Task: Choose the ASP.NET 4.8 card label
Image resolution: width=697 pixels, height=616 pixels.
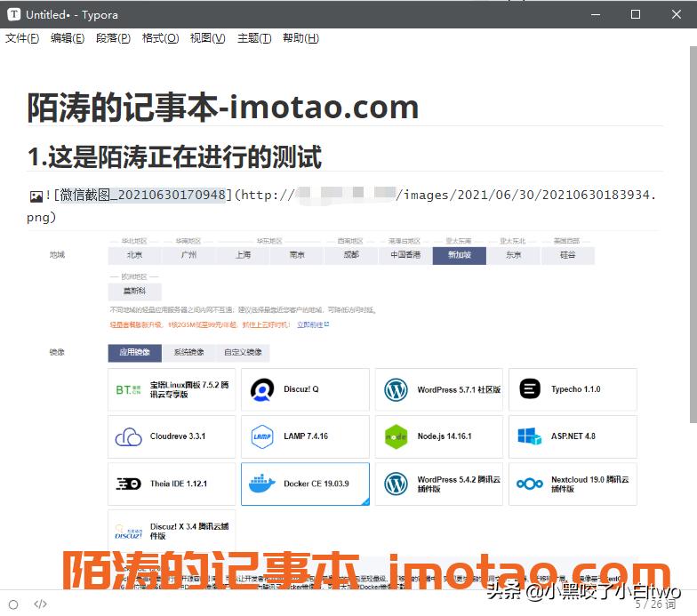Action: 573,436
